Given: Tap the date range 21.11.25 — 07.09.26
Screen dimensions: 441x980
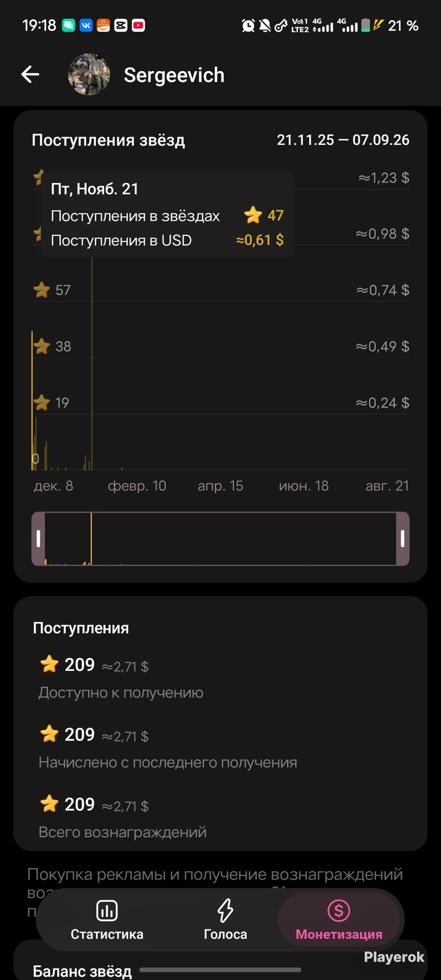Looking at the screenshot, I should tap(343, 140).
